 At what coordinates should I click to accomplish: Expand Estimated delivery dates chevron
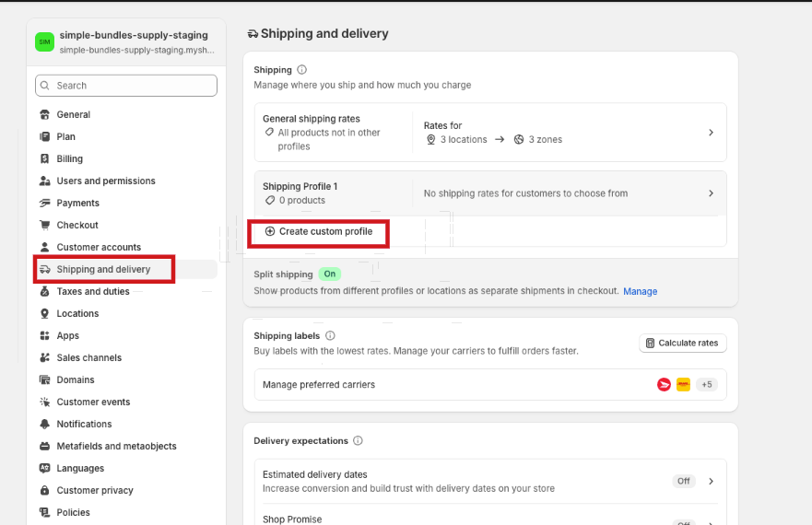click(711, 481)
